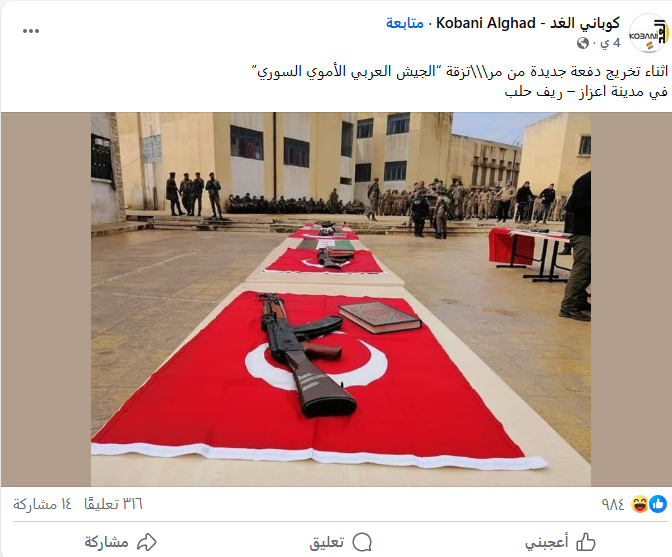This screenshot has width=672, height=557.
Task: Click the laughing face reaction icon
Action: pyautogui.click(x=639, y=504)
